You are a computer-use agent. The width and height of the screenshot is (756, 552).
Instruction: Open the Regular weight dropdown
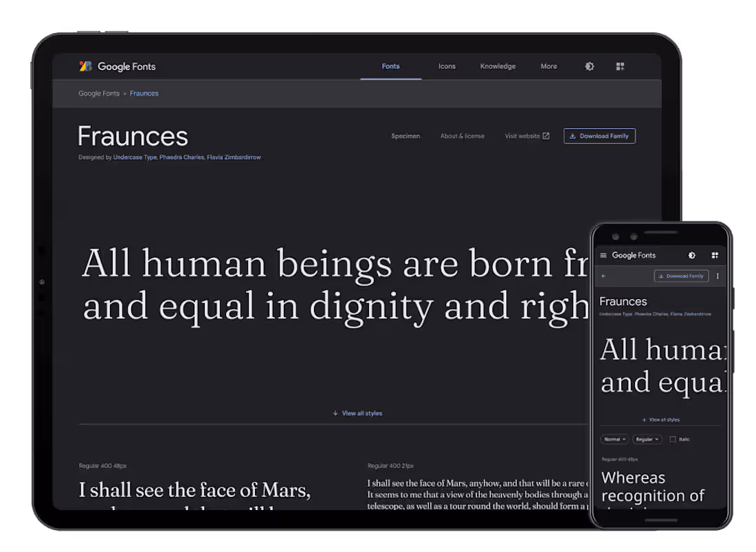point(647,439)
